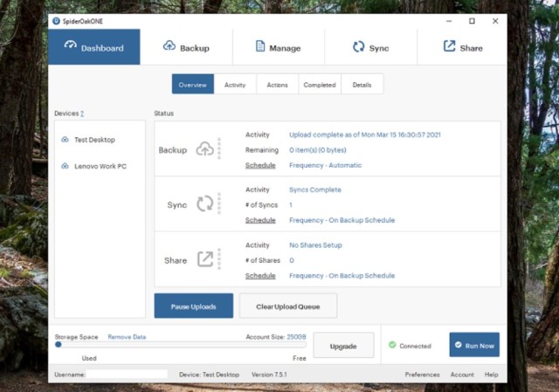Click the Sync circular arrows status icon
The width and height of the screenshot is (559, 392).
point(205,203)
